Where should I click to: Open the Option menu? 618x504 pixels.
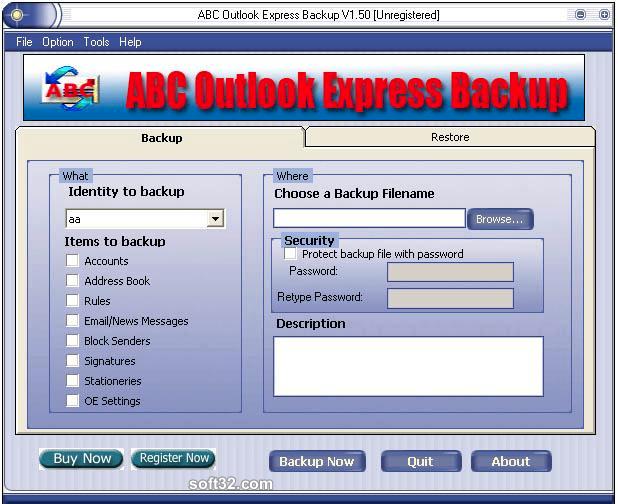pos(58,42)
